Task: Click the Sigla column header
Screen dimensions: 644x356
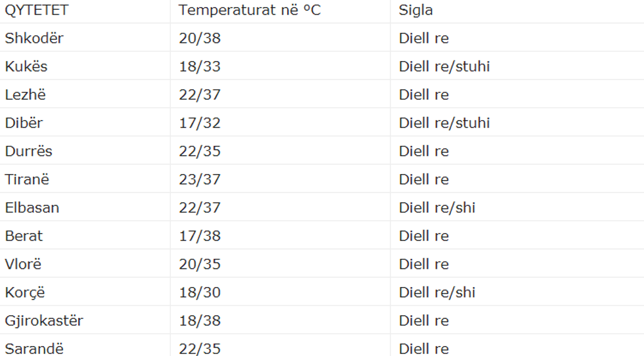Action: (x=416, y=11)
